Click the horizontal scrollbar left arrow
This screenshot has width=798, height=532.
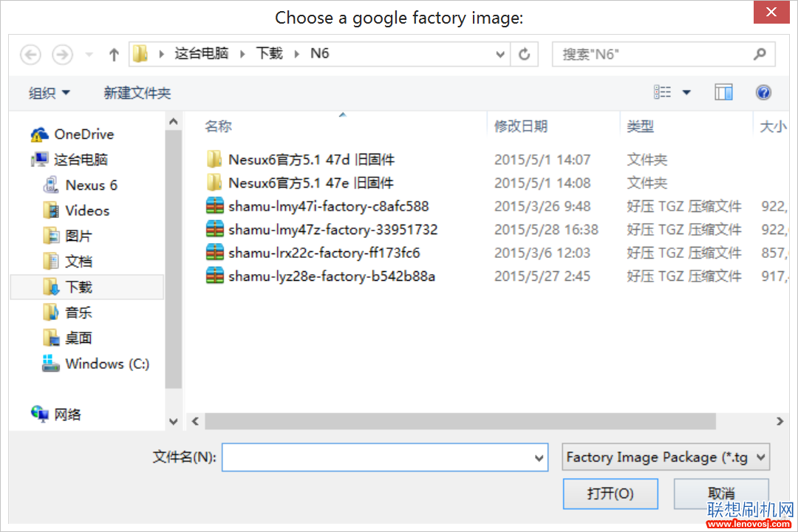point(195,421)
